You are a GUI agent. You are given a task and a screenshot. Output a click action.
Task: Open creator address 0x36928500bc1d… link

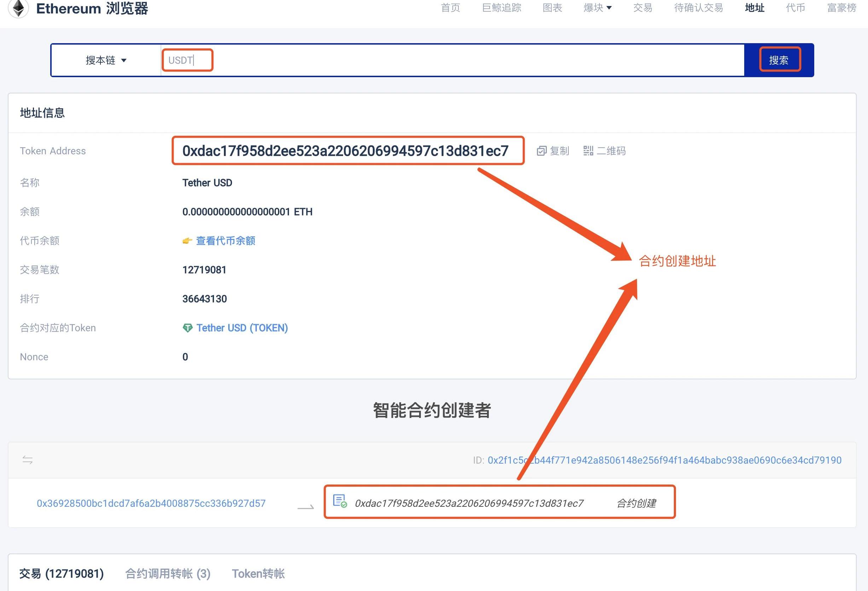[x=151, y=504]
